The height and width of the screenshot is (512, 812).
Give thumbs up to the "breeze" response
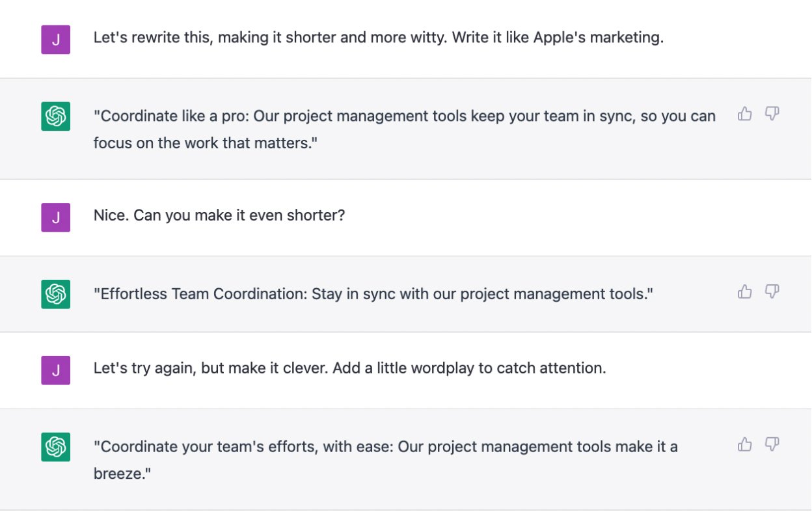(745, 444)
